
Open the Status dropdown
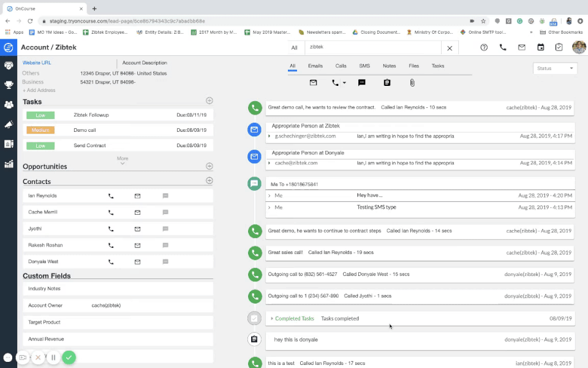point(555,68)
